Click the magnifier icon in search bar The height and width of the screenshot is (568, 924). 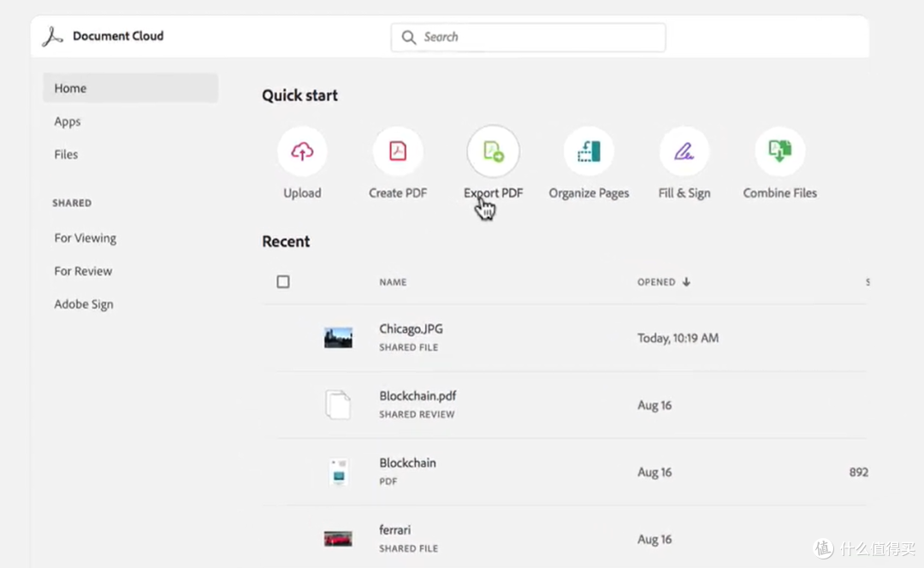pyautogui.click(x=409, y=38)
